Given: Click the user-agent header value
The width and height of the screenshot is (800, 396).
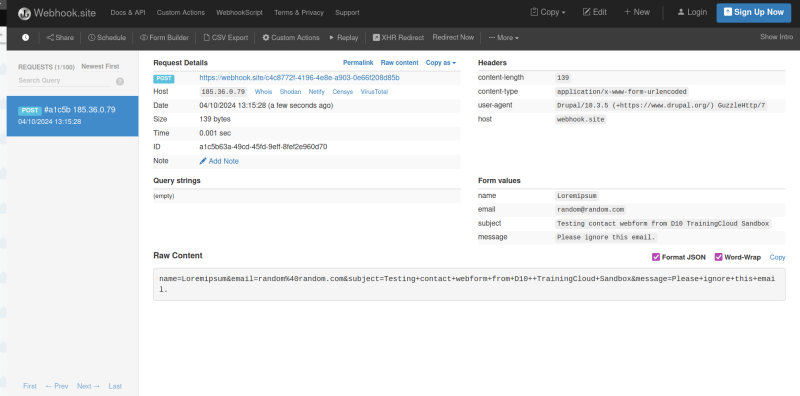Looking at the screenshot, I should [x=661, y=106].
